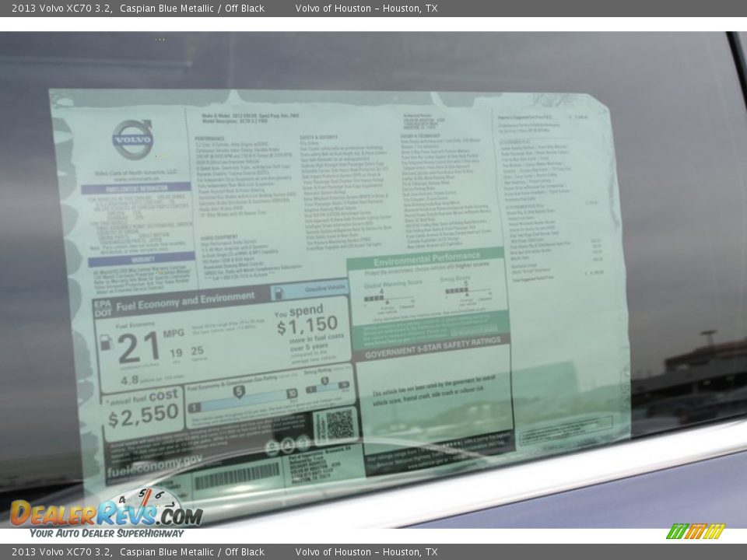Click the '$1,150' fuel cost spend figure

(x=307, y=326)
